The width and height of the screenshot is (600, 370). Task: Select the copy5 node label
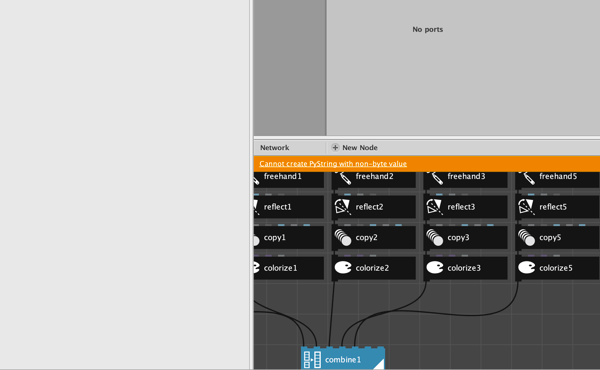coord(550,238)
